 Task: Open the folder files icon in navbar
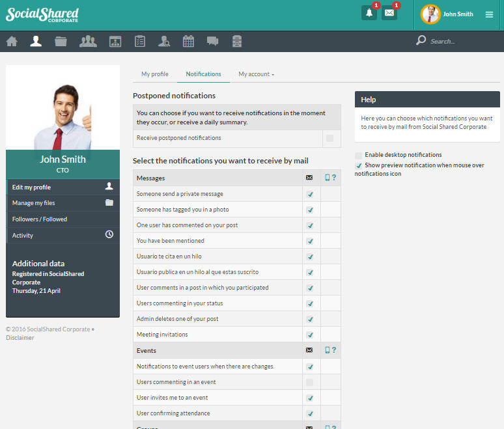pyautogui.click(x=61, y=42)
